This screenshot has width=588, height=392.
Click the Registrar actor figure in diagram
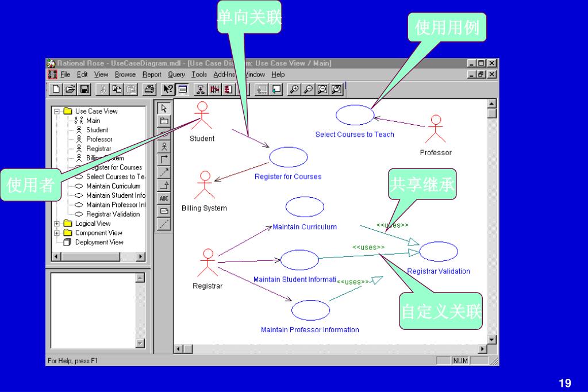click(x=207, y=262)
